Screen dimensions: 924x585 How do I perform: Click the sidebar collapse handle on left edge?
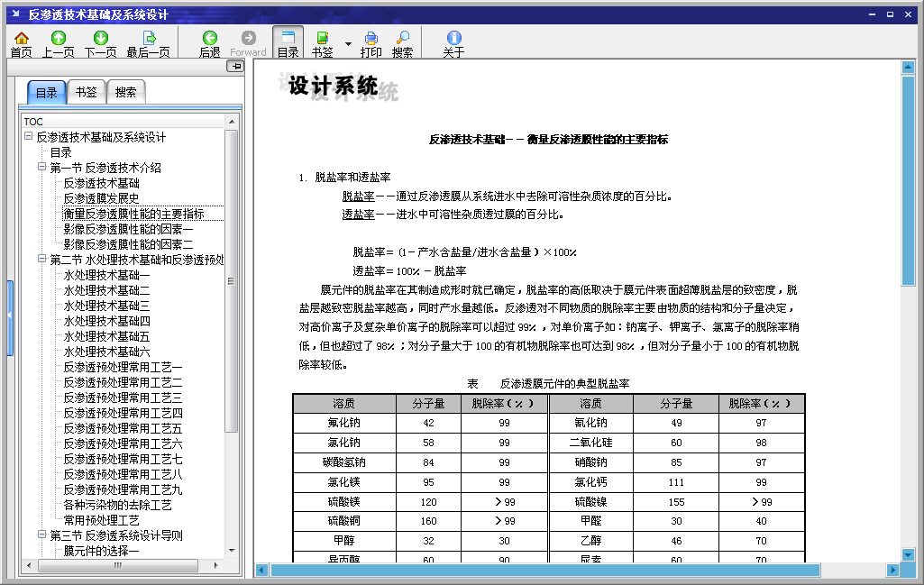pos(9,318)
